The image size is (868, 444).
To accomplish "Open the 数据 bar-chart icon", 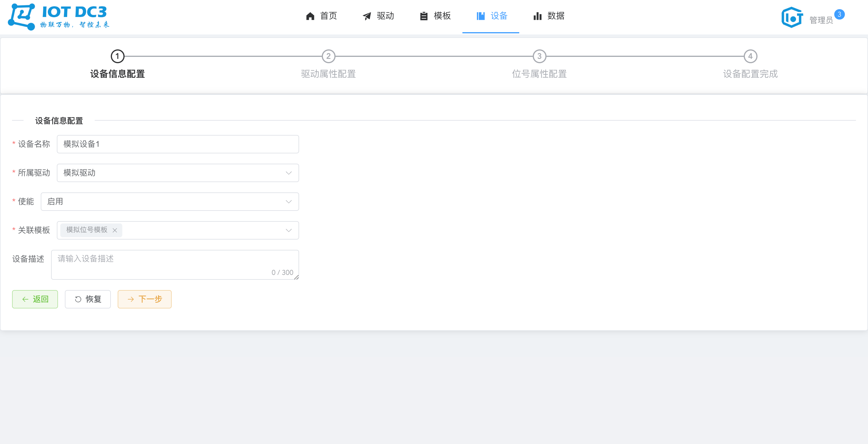I will [537, 16].
